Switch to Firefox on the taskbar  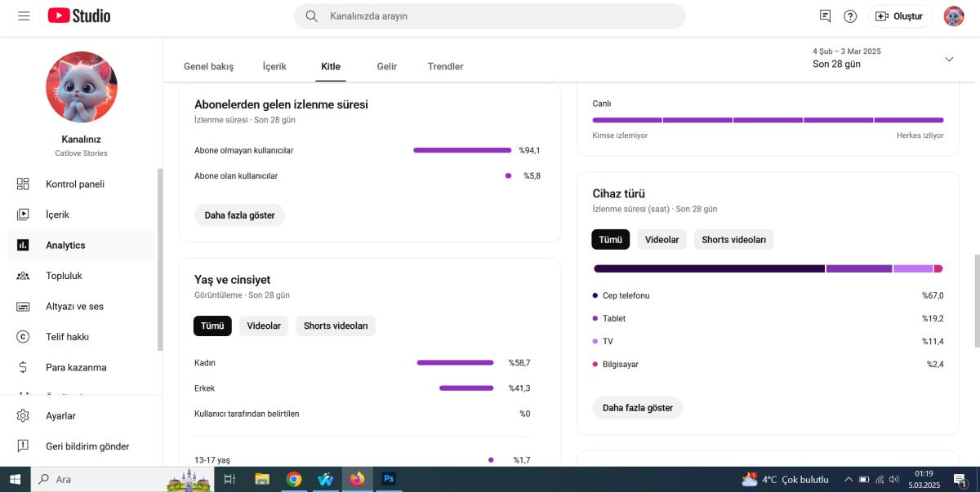point(358,480)
